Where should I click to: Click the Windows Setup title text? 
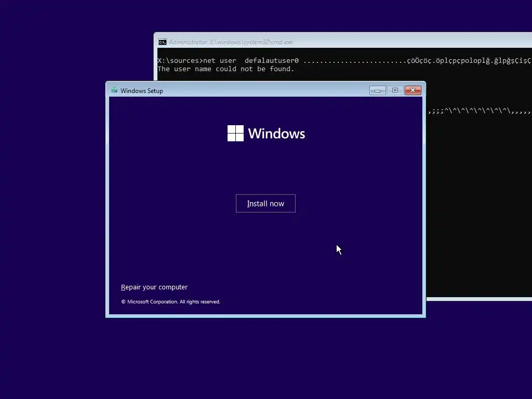coord(142,91)
